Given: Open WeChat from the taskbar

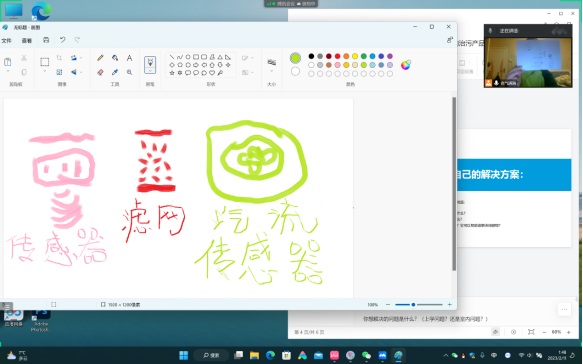Looking at the screenshot, I should tap(366, 355).
